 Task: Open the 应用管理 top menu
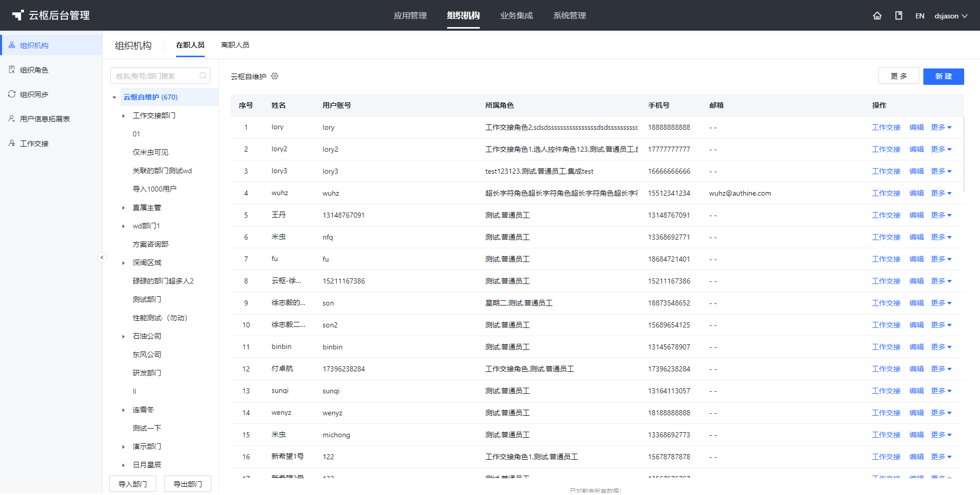410,15
